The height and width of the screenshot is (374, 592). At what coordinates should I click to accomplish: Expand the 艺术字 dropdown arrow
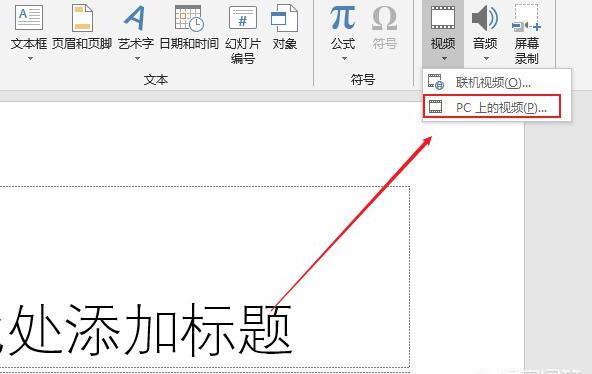[137, 58]
